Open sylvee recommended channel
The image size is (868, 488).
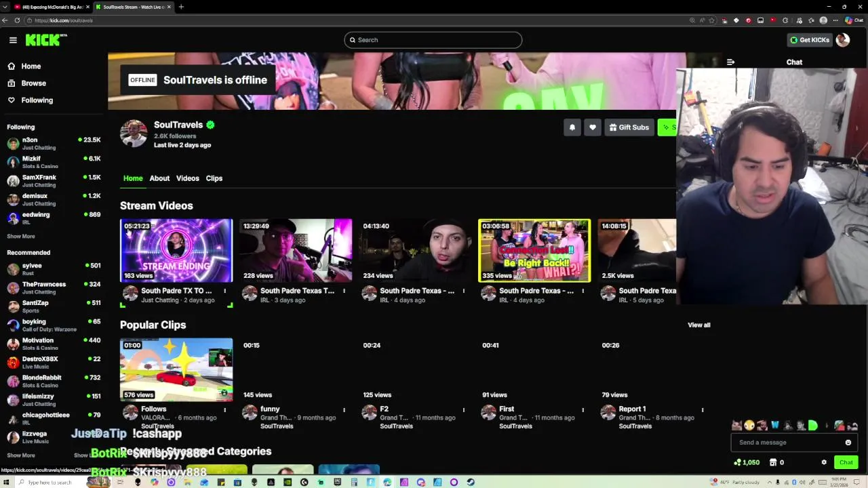point(54,269)
